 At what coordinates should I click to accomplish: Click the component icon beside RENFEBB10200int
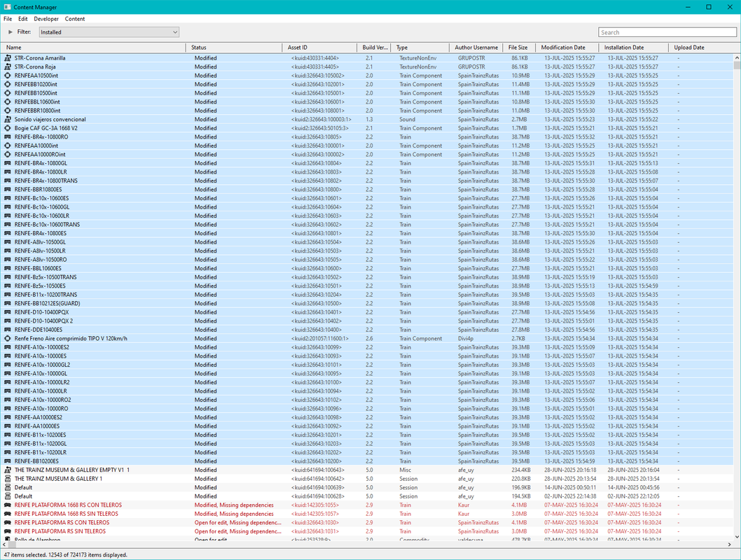(8, 84)
